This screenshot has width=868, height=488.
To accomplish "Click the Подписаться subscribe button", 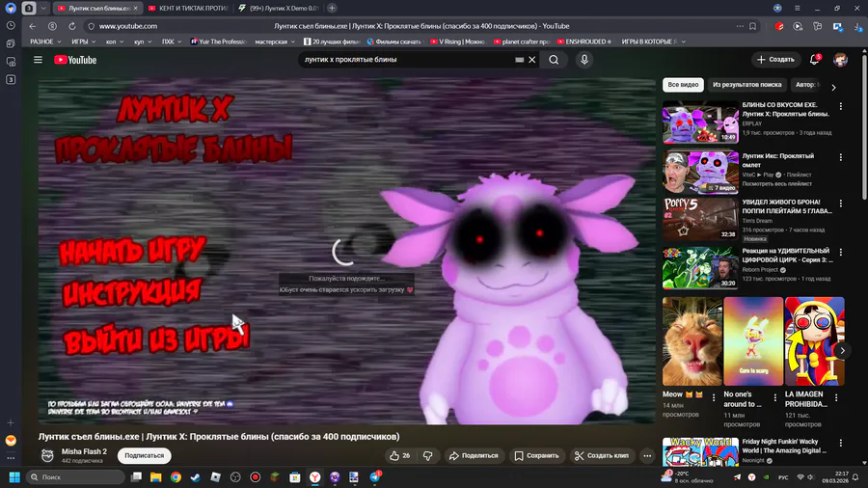I will click(x=144, y=455).
